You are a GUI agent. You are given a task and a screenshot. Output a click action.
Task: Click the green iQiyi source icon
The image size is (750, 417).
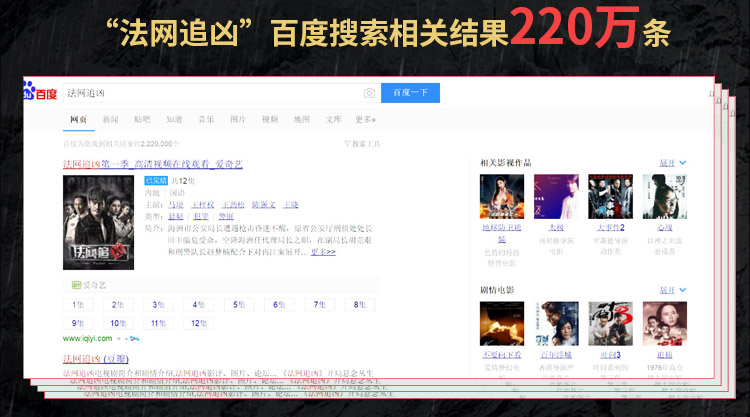click(x=76, y=285)
